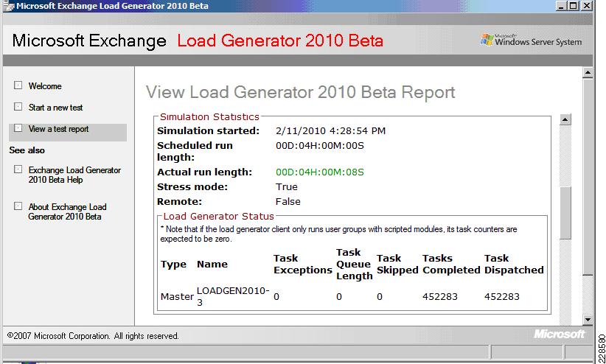
Task: Click the Simulation started label
Action: (209, 131)
